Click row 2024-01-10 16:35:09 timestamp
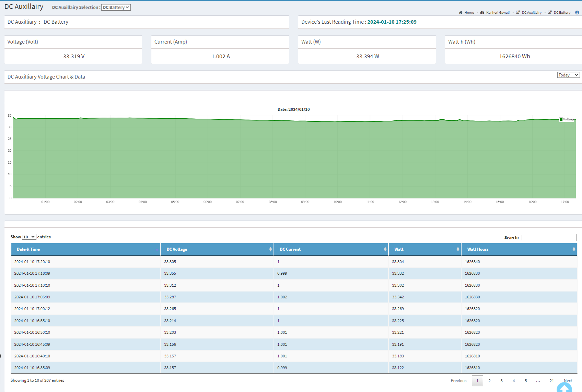The image size is (582, 392). click(32, 368)
